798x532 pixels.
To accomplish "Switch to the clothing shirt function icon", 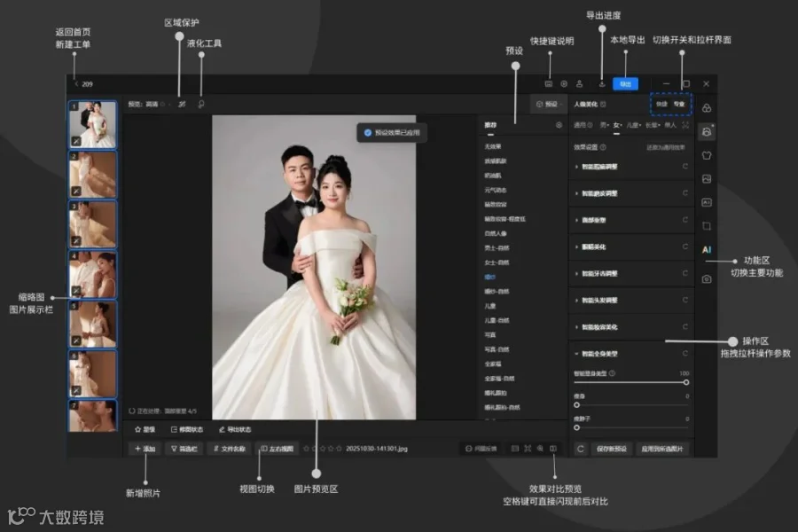I will [x=707, y=155].
